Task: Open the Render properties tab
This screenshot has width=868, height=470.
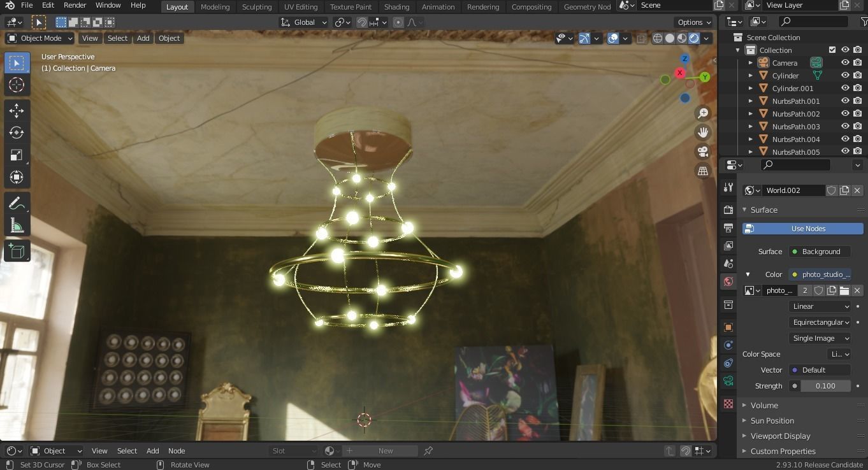Action: tap(728, 210)
